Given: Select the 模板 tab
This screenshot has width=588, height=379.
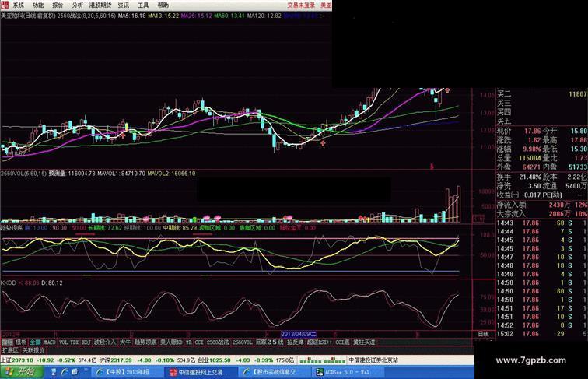Looking at the screenshot, I should [21, 342].
